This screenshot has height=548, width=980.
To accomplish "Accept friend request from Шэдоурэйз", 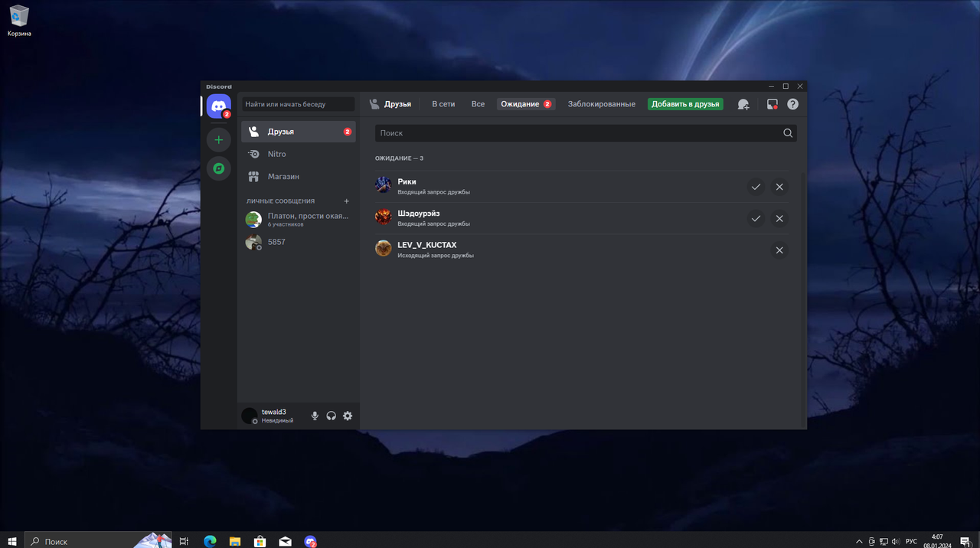I will point(756,218).
